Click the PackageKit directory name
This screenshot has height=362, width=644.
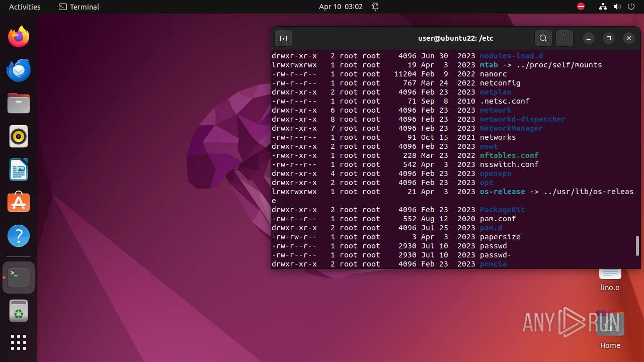(x=502, y=210)
